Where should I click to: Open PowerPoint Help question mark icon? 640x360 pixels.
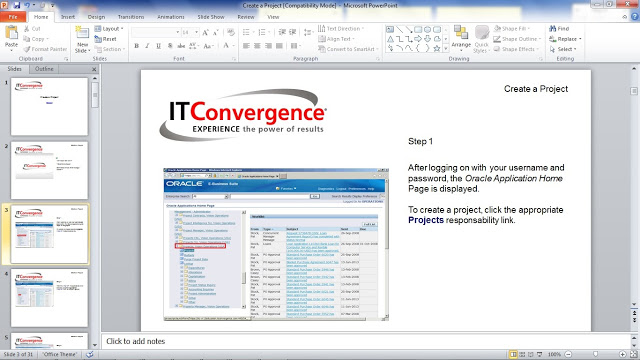coord(635,17)
